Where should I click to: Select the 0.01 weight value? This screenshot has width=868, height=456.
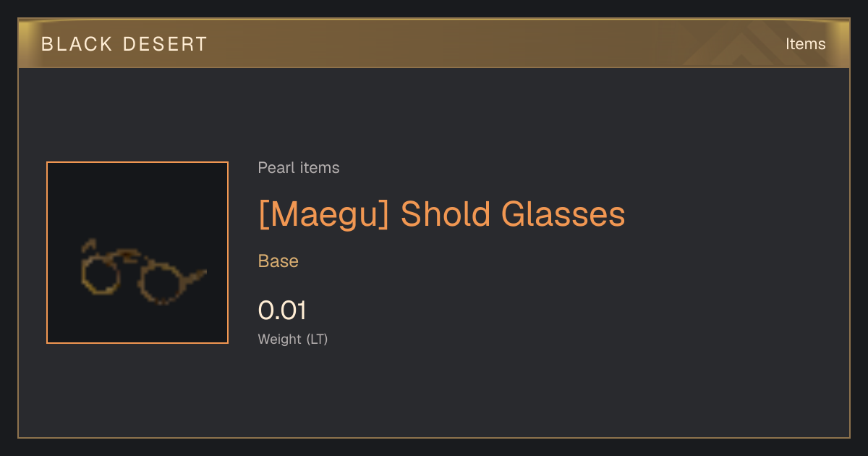pyautogui.click(x=282, y=311)
